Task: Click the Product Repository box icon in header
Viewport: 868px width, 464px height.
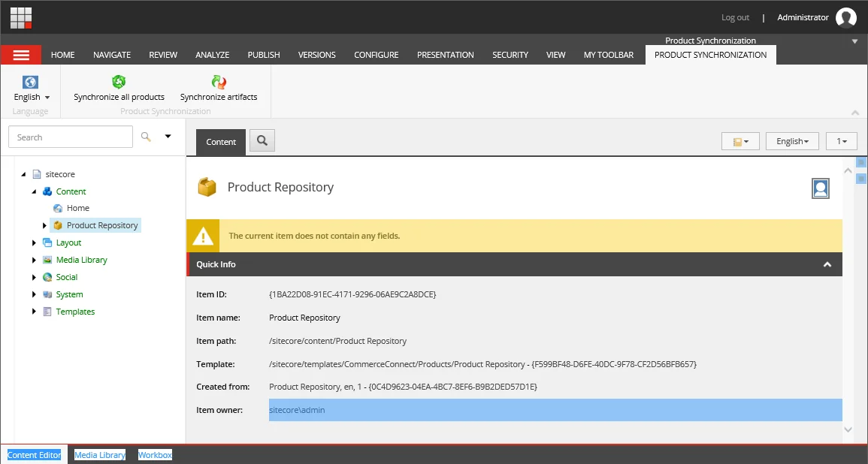Action: tap(207, 187)
